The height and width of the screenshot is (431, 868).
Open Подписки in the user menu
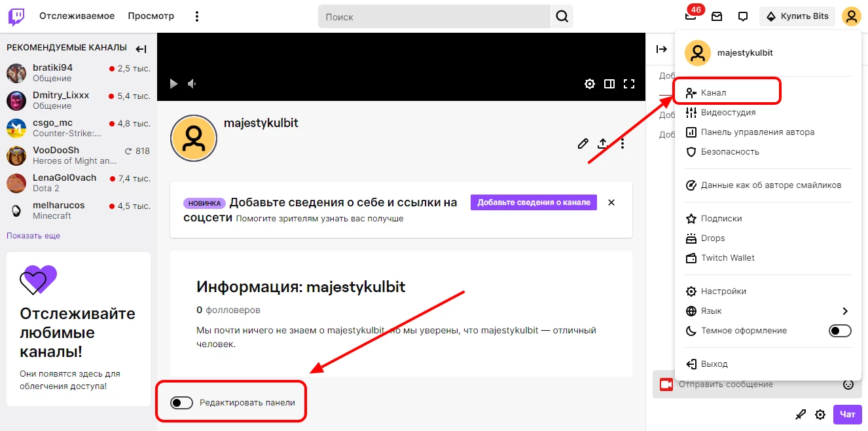(769, 219)
